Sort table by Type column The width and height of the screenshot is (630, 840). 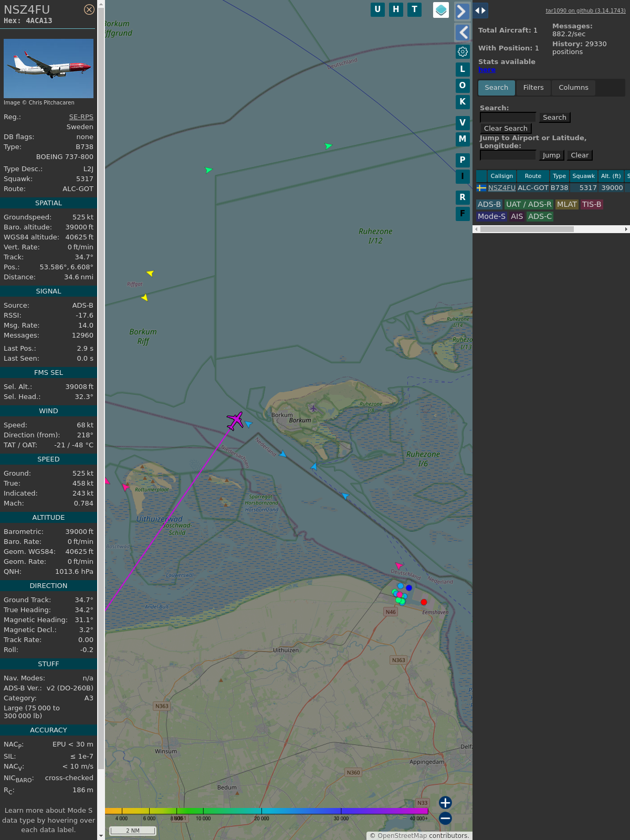coord(560,176)
